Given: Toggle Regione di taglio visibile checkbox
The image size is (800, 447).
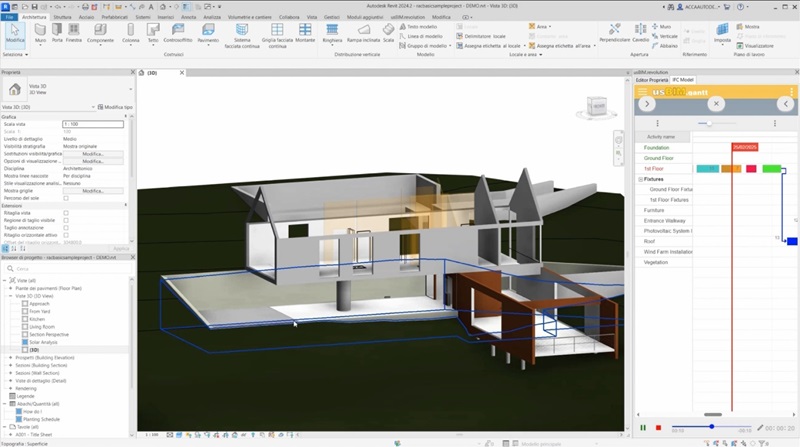Looking at the screenshot, I should pyautogui.click(x=66, y=220).
